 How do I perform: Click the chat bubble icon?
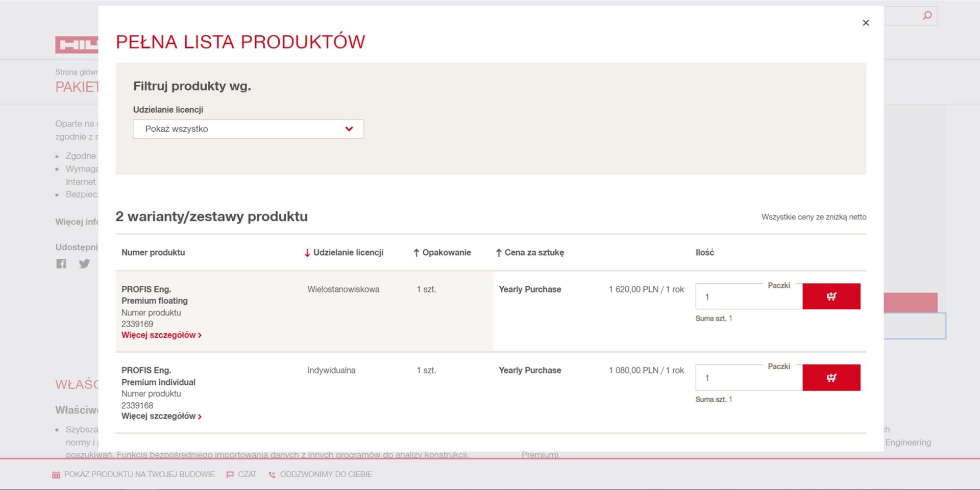(230, 475)
